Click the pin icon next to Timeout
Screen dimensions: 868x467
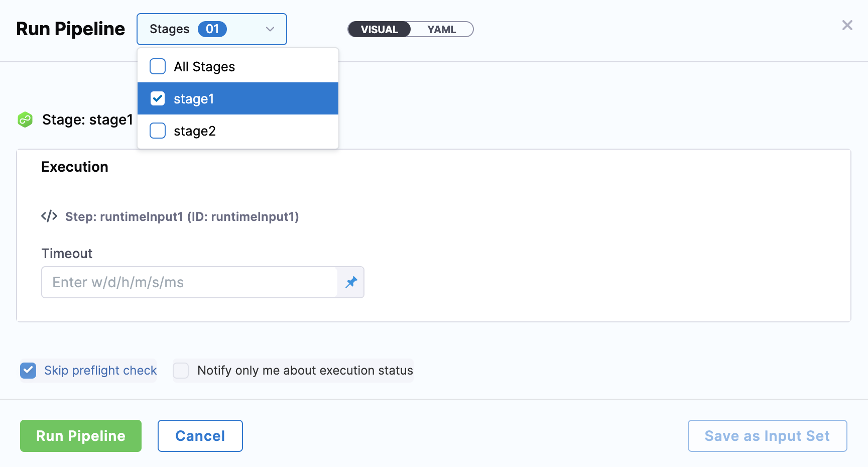click(351, 282)
